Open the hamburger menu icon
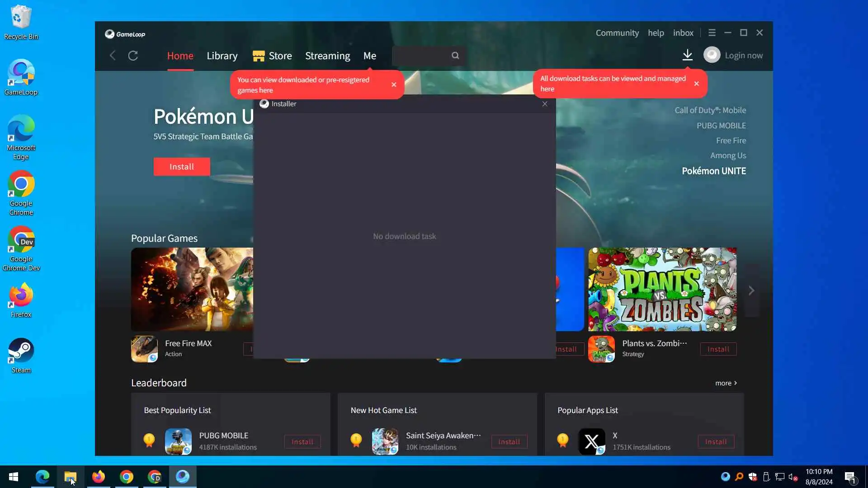Image resolution: width=868 pixels, height=488 pixels. point(712,33)
